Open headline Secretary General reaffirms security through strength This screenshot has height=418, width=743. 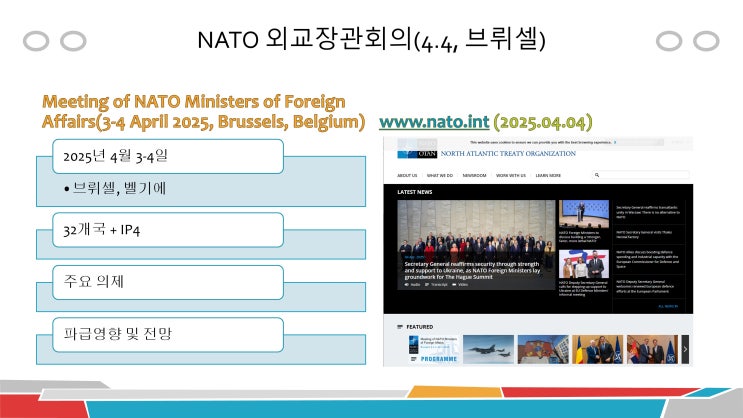472,270
